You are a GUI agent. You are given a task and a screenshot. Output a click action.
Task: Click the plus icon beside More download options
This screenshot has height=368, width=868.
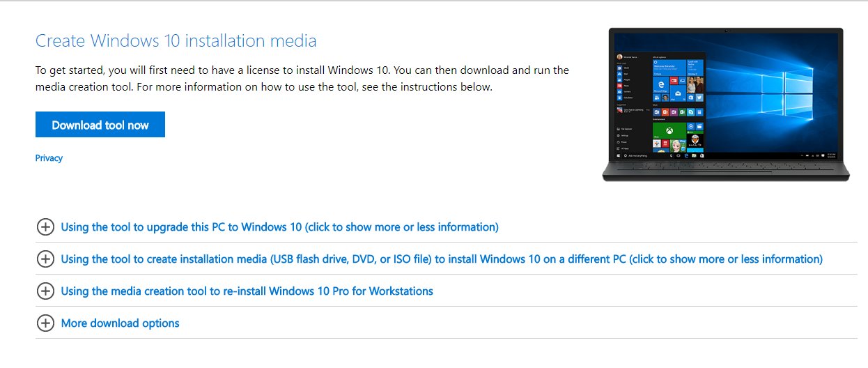[45, 323]
